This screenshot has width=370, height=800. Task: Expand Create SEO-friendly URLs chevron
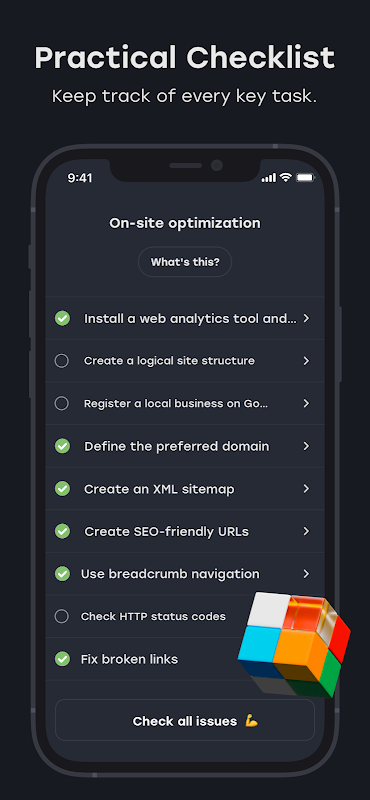[x=306, y=531]
